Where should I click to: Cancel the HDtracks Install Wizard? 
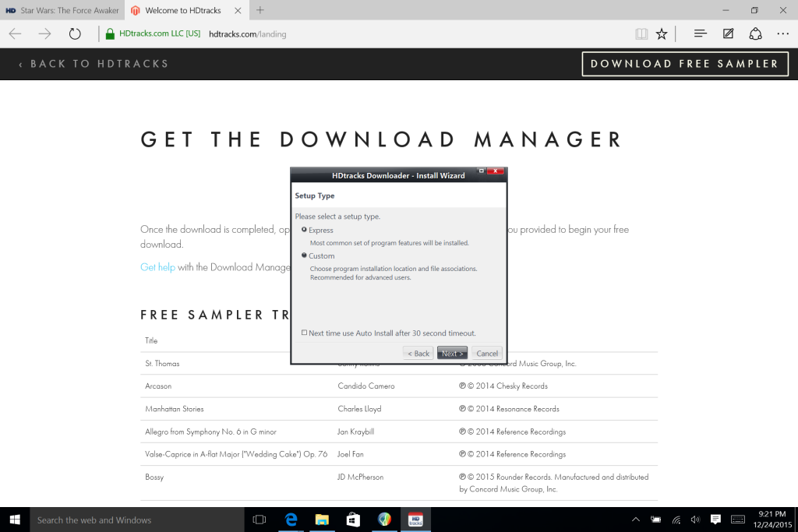487,354
